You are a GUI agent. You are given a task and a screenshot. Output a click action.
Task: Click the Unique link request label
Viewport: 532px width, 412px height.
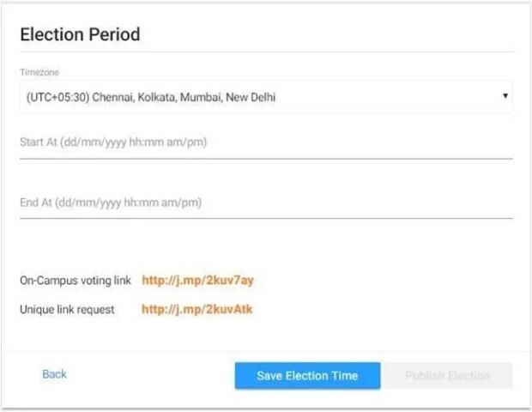pos(67,309)
